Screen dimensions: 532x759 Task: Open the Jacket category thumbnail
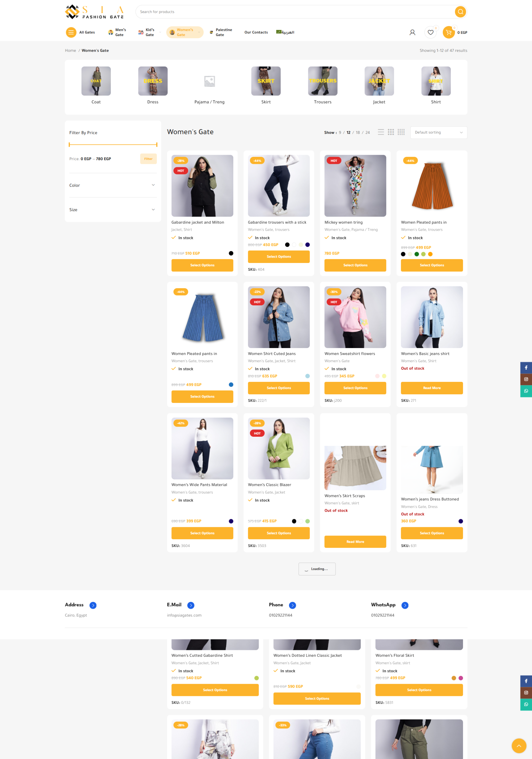tap(379, 81)
